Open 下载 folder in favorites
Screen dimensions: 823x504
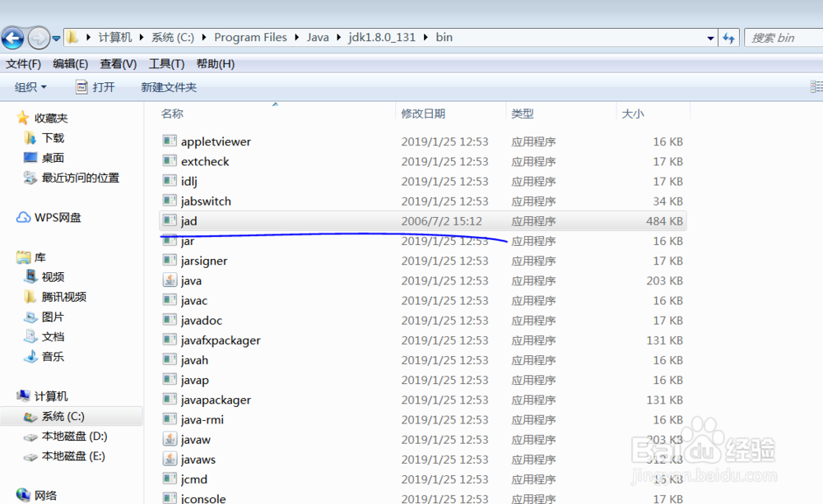(44, 138)
